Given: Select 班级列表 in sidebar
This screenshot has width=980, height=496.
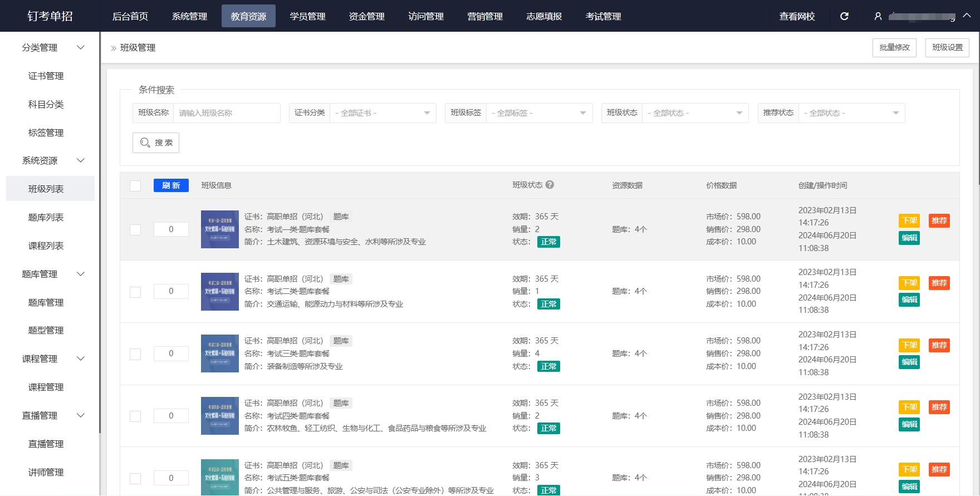Looking at the screenshot, I should (50, 189).
